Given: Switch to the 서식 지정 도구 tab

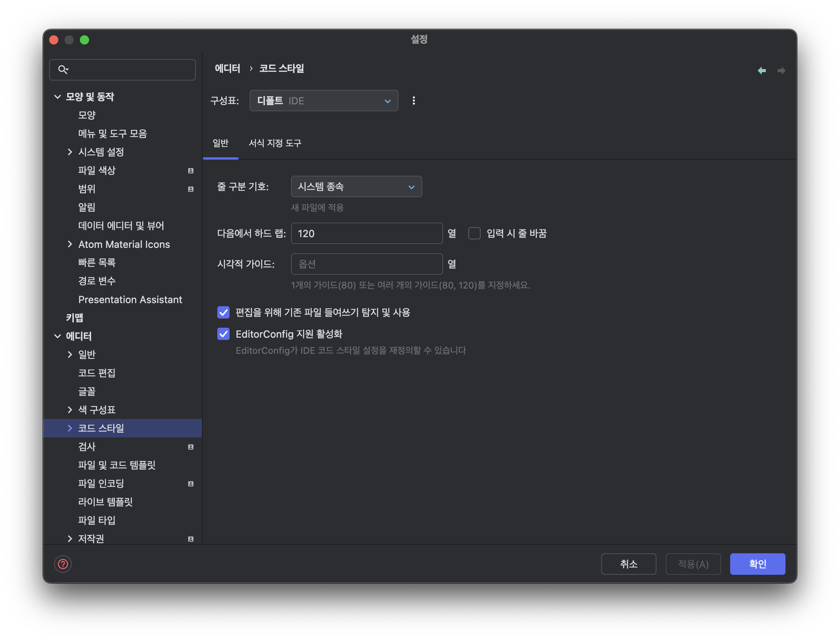Looking at the screenshot, I should (x=275, y=143).
